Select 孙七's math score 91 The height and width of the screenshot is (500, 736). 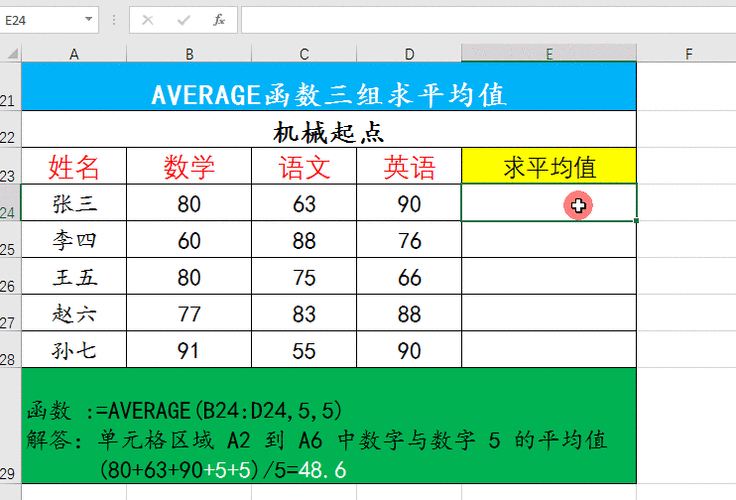click(x=189, y=349)
